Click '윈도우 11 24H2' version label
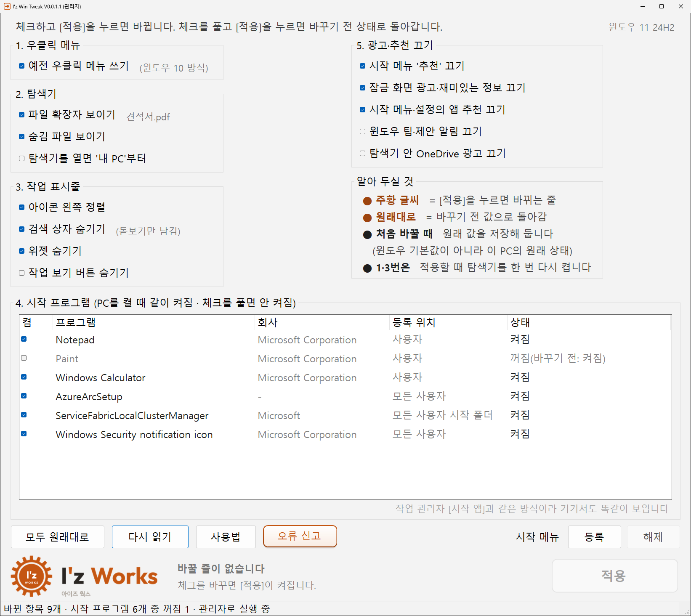This screenshot has width=691, height=616. click(641, 27)
